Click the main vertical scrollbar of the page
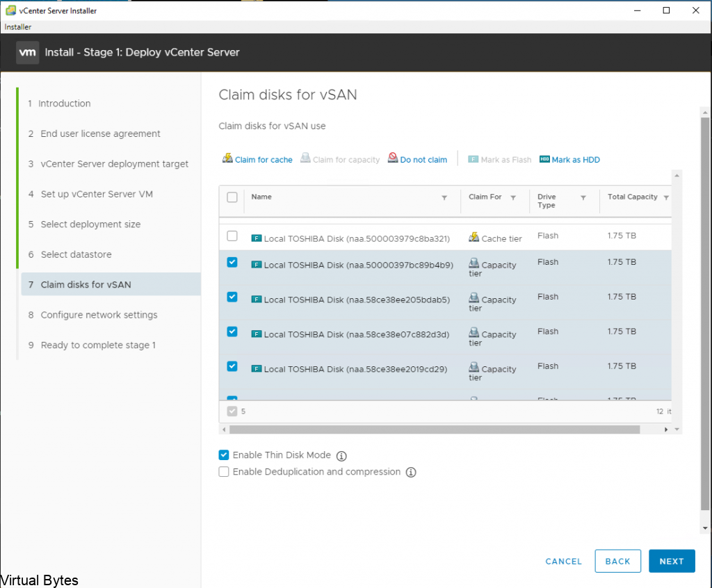Screen dimensions: 712x588 tap(705, 313)
